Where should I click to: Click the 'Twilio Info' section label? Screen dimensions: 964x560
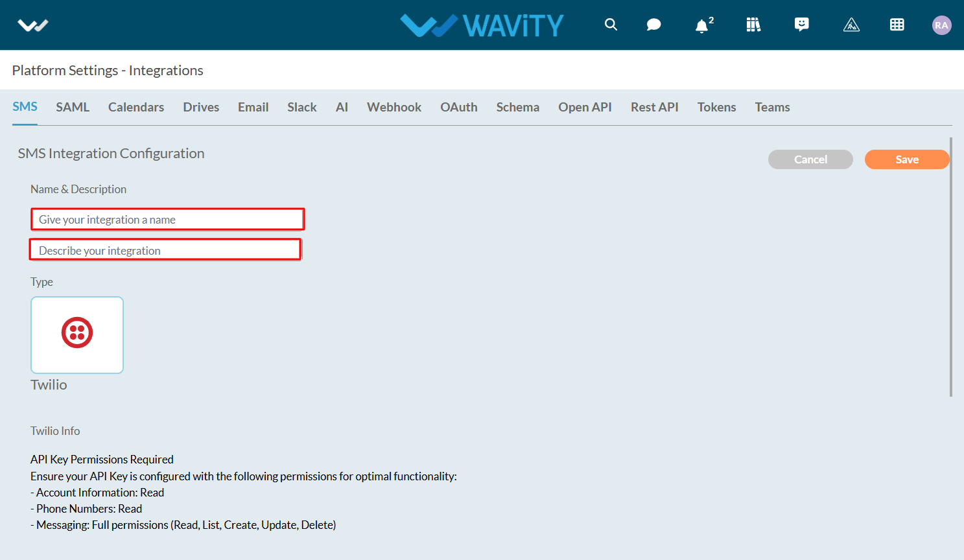coord(55,431)
